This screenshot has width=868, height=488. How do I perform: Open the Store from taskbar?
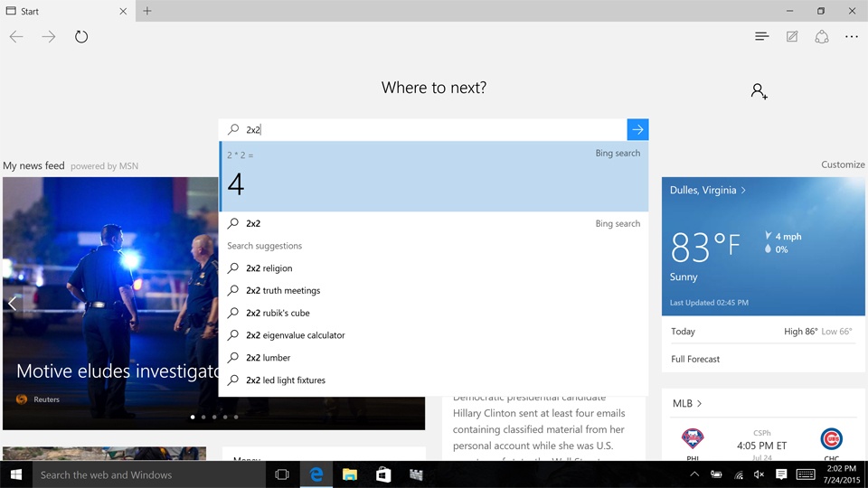coord(383,474)
